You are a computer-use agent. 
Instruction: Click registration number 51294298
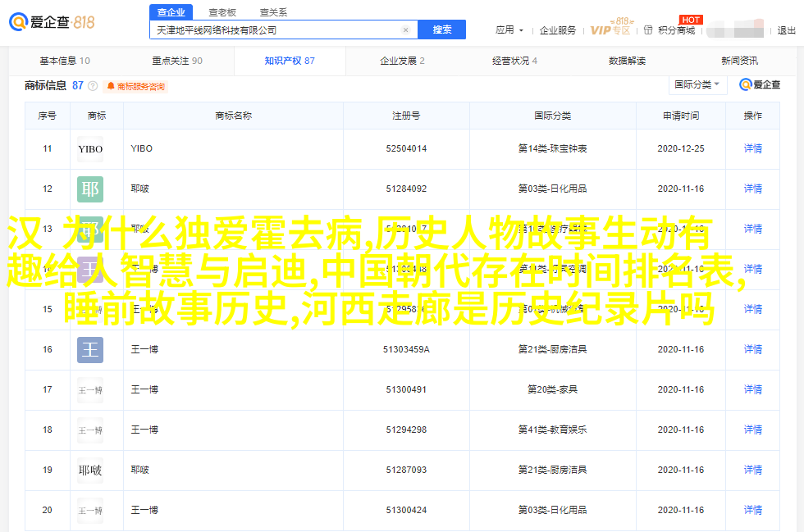coord(406,430)
